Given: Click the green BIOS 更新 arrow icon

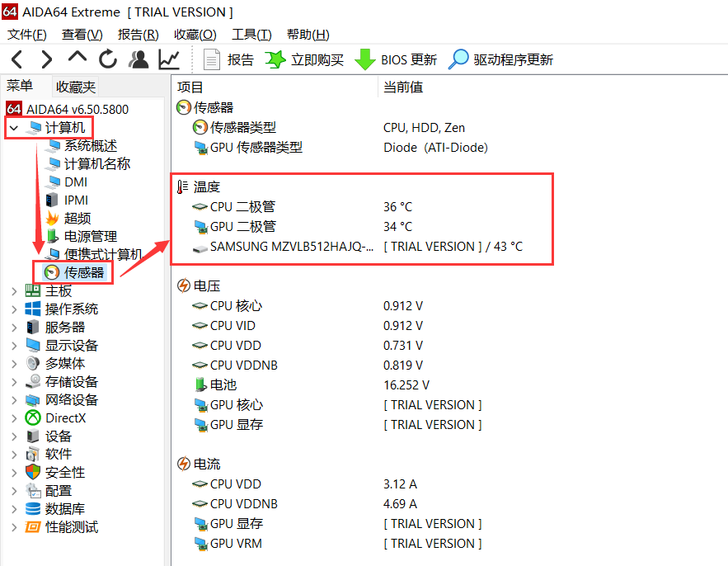Looking at the screenshot, I should point(364,59).
